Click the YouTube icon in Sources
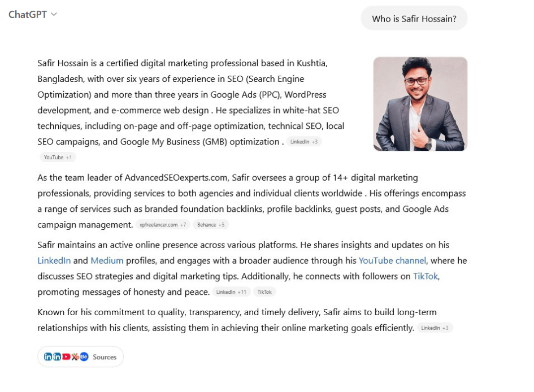Screen dimensions: 534x392 click(x=66, y=357)
